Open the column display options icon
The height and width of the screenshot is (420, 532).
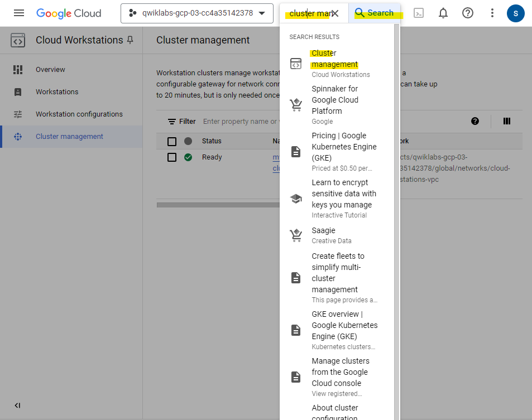pyautogui.click(x=507, y=121)
